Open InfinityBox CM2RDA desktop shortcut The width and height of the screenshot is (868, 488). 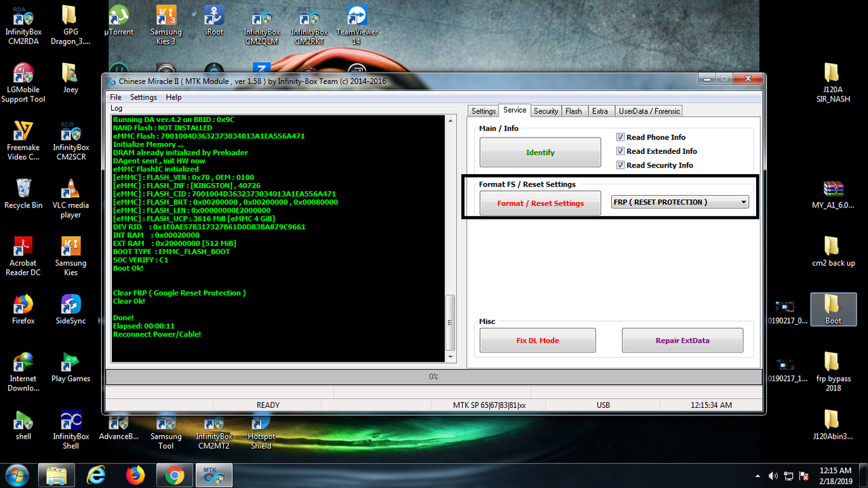tap(23, 24)
